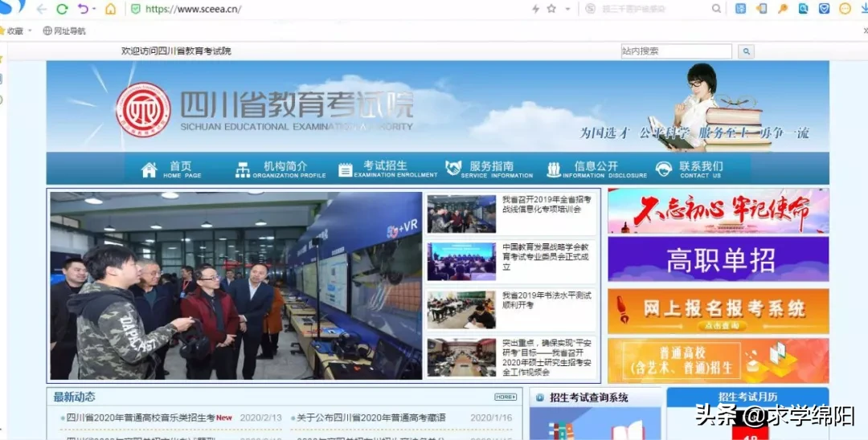Open the 首页 Home Page nav item

(x=171, y=169)
